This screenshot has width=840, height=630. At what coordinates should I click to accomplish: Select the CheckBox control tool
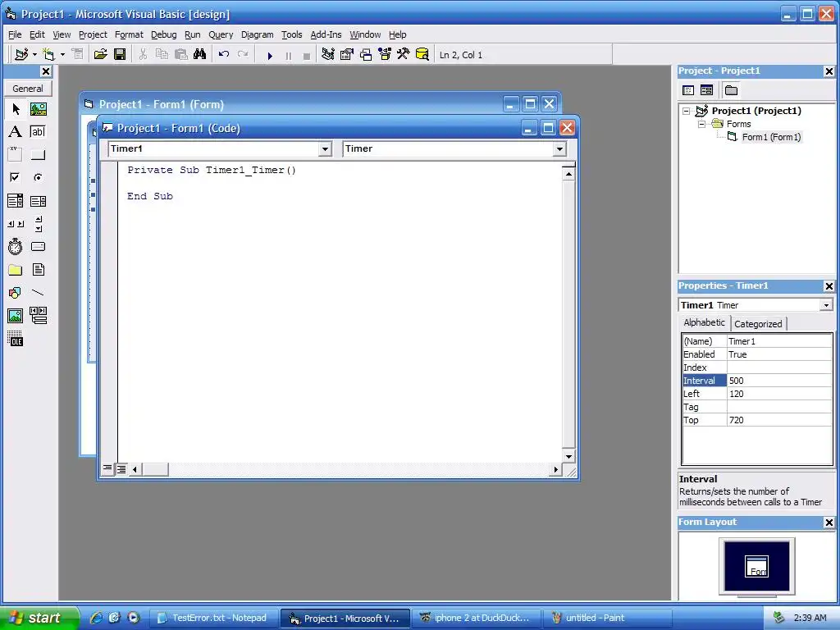[16, 177]
